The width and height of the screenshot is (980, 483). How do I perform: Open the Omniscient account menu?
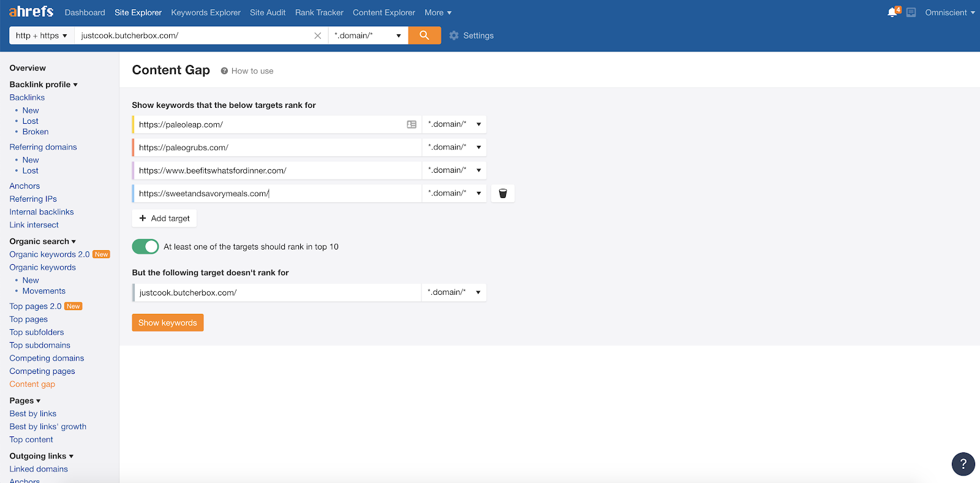click(x=950, y=12)
